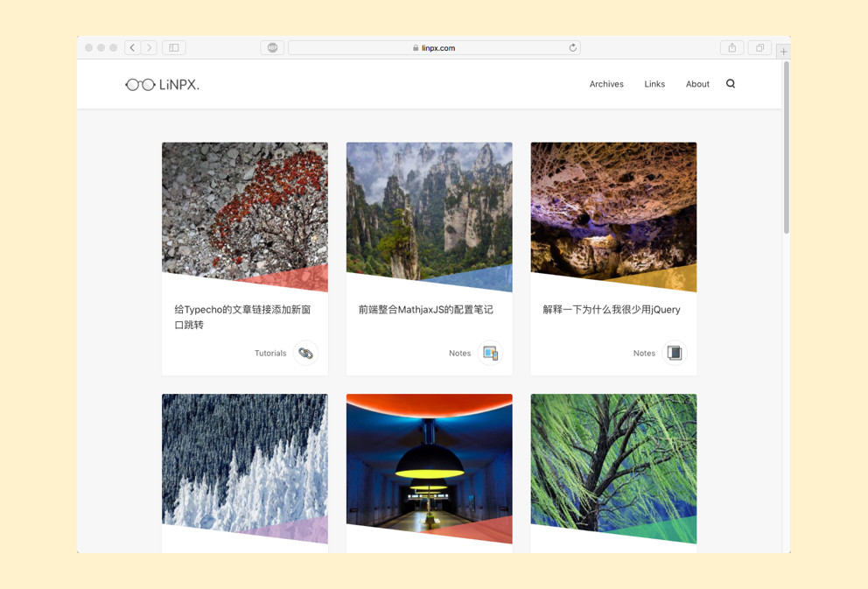The width and height of the screenshot is (868, 589).
Task: Open the site search via magnifier icon
Action: tap(731, 83)
